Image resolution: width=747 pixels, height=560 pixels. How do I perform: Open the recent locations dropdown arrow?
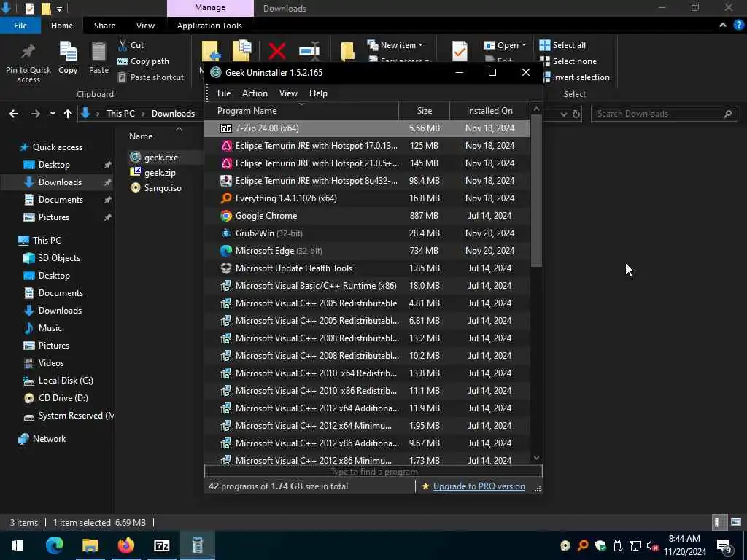click(53, 114)
